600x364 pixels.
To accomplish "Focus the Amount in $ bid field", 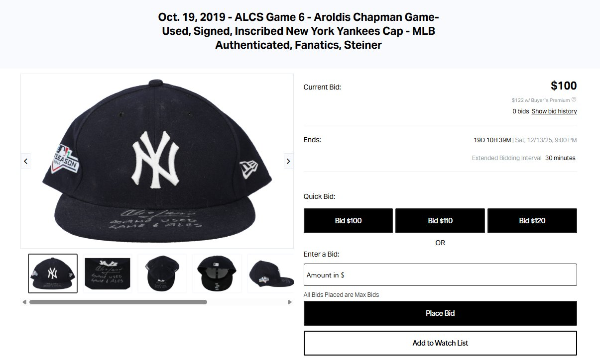I will click(x=440, y=275).
